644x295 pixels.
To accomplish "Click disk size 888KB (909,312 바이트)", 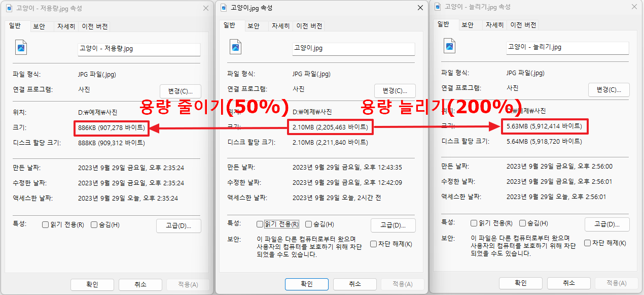I will pyautogui.click(x=112, y=143).
